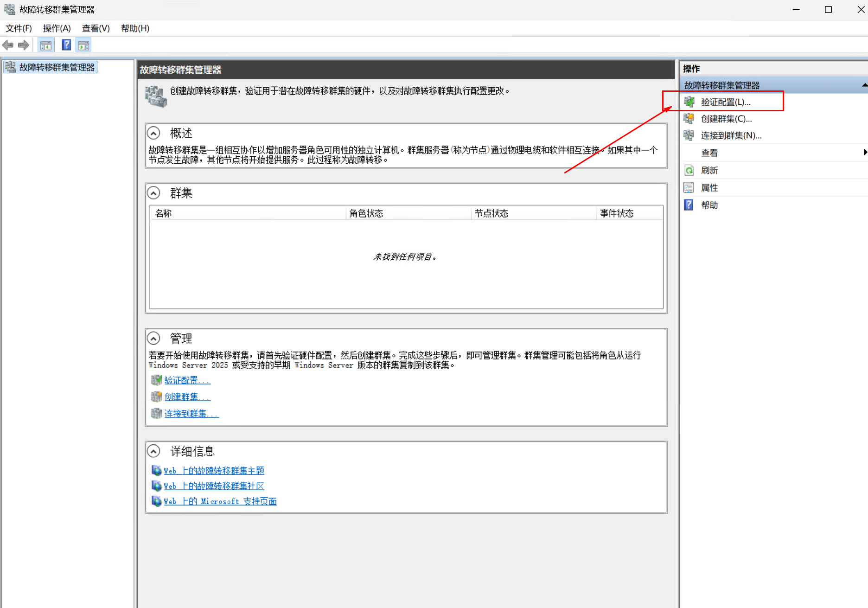This screenshot has height=608, width=868.
Task: Open the Web 上的 Microsoft 支持页面 link
Action: (x=220, y=501)
